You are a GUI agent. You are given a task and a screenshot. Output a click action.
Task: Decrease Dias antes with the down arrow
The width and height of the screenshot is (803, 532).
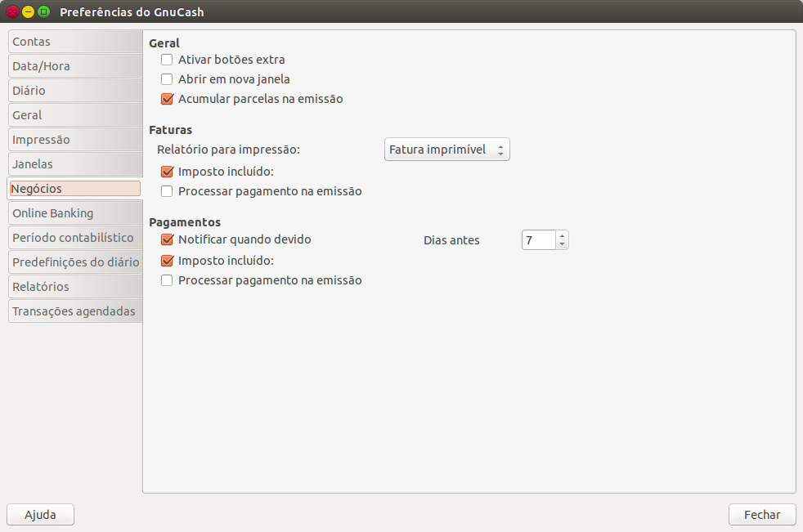click(562, 244)
